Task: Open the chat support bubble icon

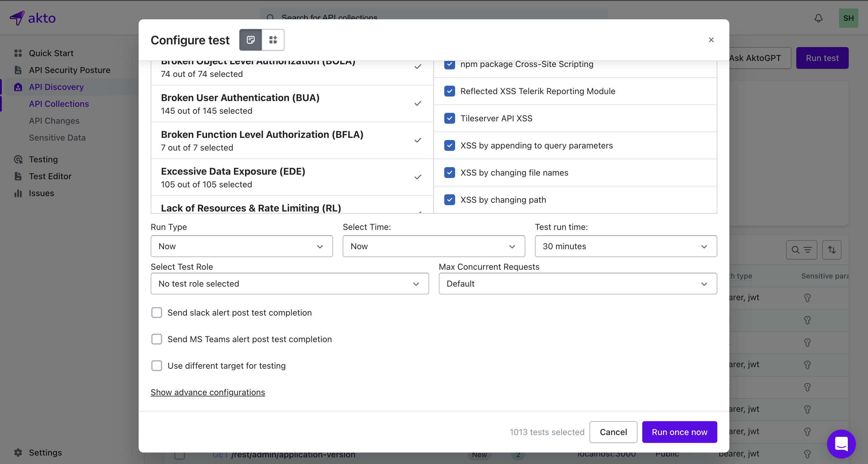Action: pyautogui.click(x=841, y=444)
